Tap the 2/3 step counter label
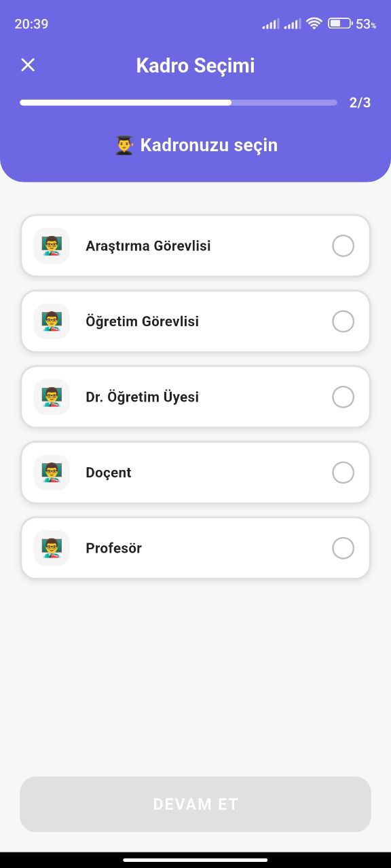The image size is (391, 868). pyautogui.click(x=358, y=102)
